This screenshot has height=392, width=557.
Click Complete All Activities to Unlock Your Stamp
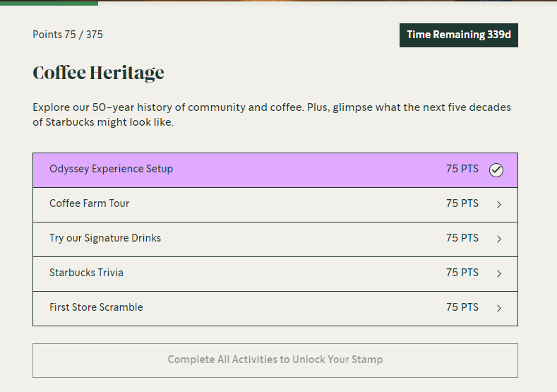pyautogui.click(x=275, y=360)
